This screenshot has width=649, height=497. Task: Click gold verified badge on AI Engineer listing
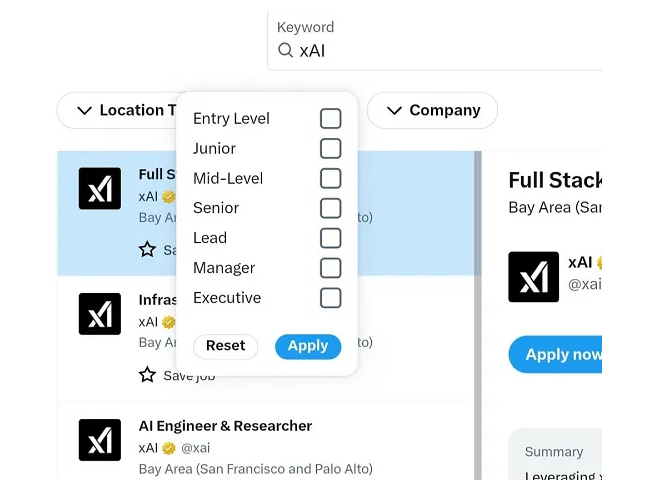[x=169, y=448]
